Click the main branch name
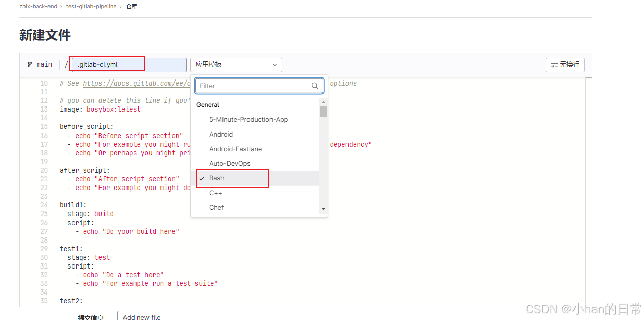Viewport: 644px width, 320px height. (x=44, y=65)
